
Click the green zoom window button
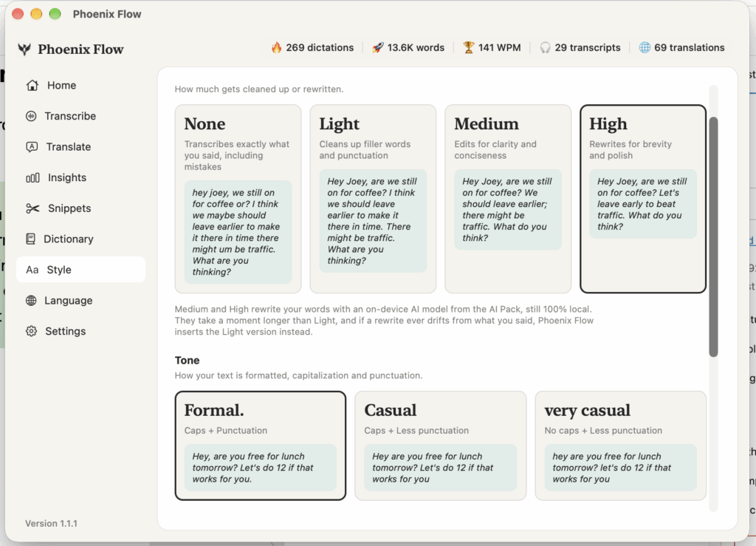[x=55, y=14]
